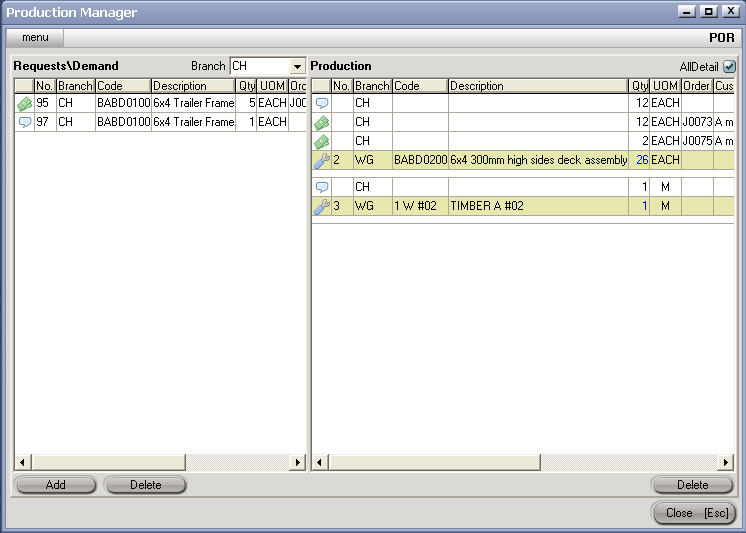Click Production Code column header

point(420,86)
